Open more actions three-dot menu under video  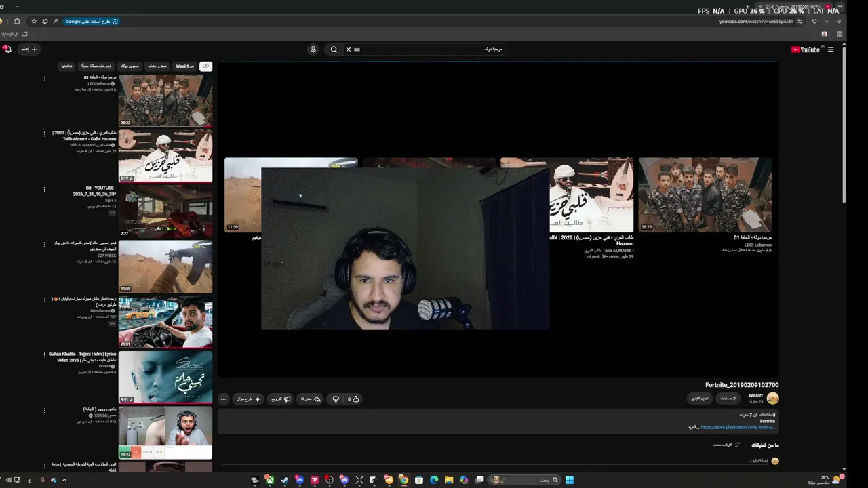coord(223,399)
